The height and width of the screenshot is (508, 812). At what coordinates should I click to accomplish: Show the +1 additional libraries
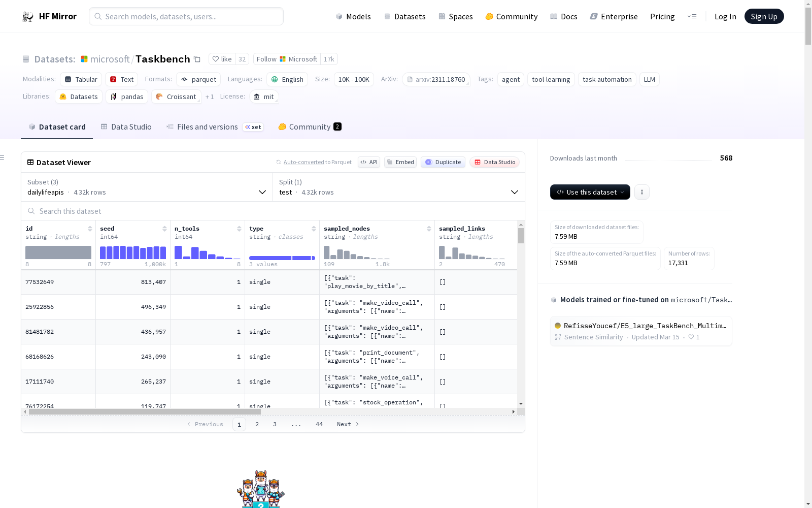[210, 97]
